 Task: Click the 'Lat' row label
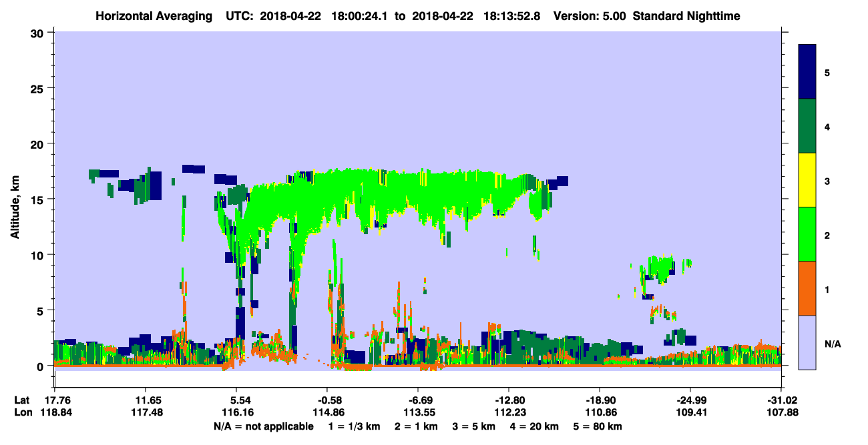21,400
